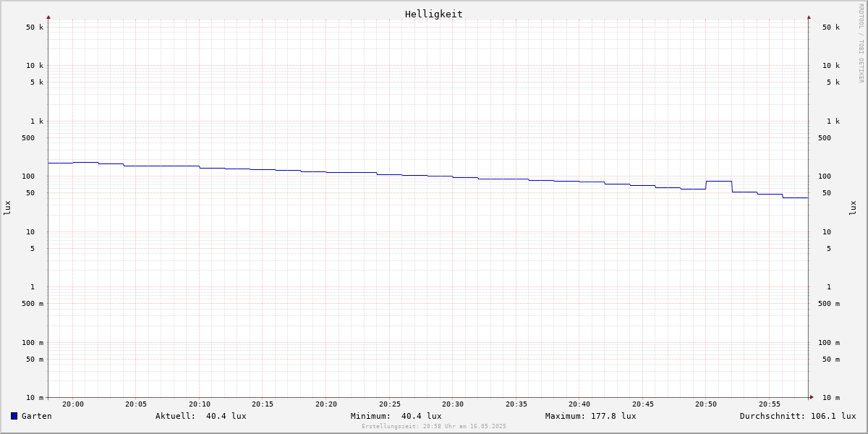Click the 20:35 time axis label
This screenshot has width=868, height=434.
click(x=516, y=404)
